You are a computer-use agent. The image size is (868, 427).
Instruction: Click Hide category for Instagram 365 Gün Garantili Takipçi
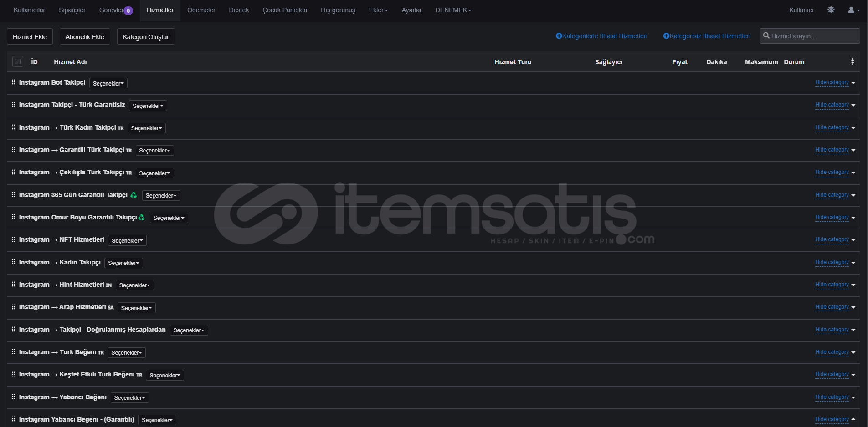[832, 195]
